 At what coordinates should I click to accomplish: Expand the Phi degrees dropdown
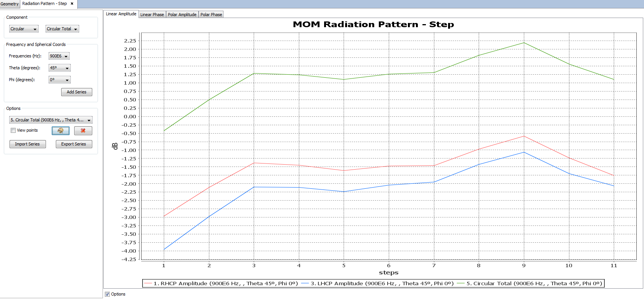click(60, 80)
